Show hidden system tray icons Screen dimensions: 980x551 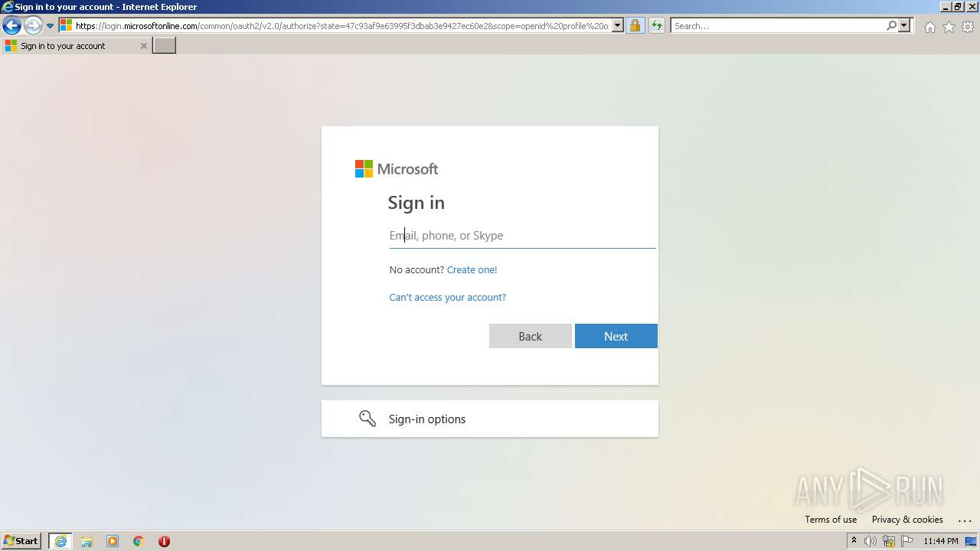pyautogui.click(x=854, y=541)
